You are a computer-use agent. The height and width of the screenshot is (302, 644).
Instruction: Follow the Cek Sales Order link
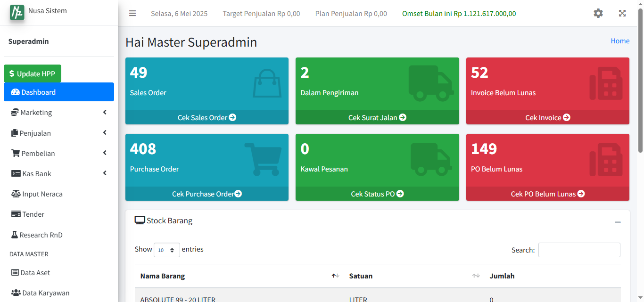tap(206, 118)
